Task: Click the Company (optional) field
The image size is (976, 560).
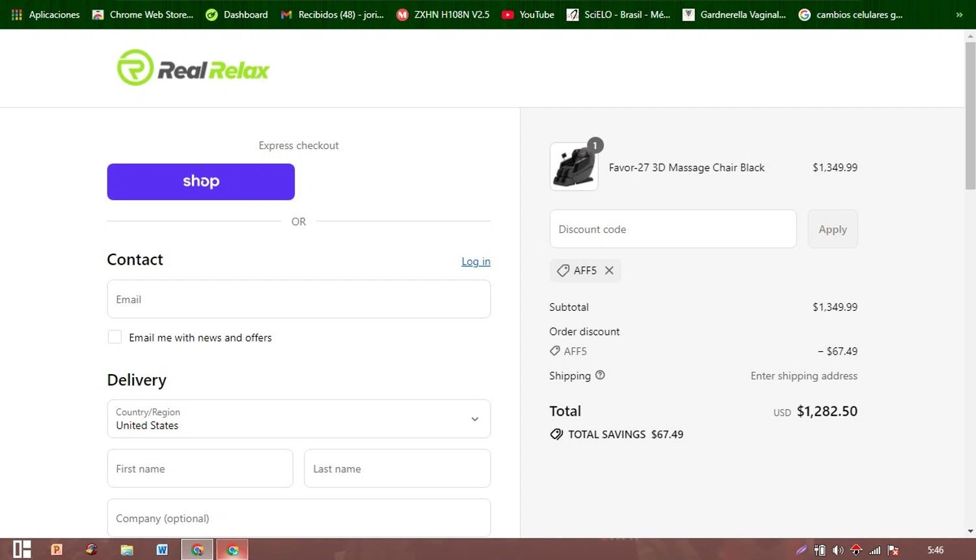Action: coord(299,518)
